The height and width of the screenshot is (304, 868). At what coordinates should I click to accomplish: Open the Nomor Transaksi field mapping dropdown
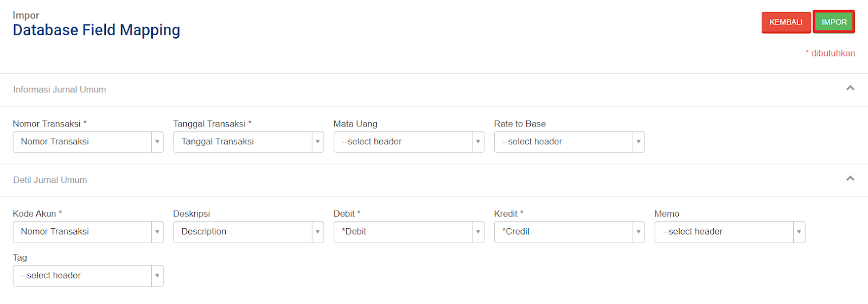88,142
